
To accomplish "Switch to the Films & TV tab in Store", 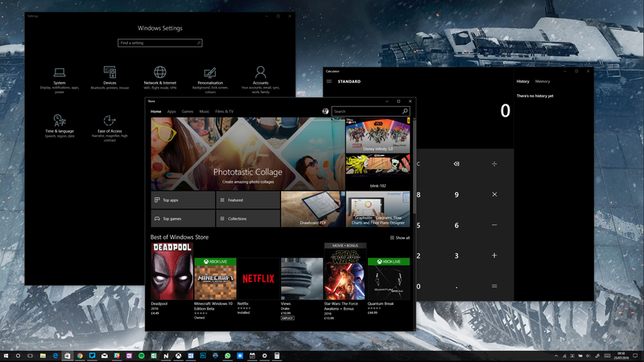I will point(225,111).
